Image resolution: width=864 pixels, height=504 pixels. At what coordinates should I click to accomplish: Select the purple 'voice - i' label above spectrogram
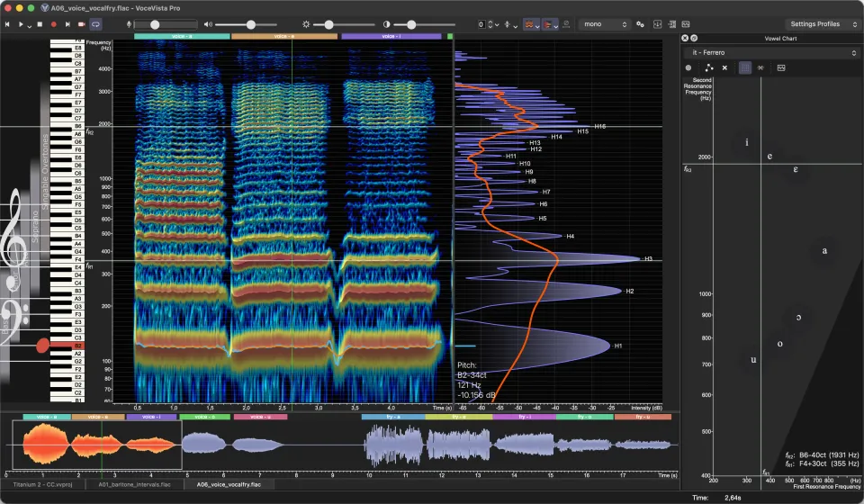[x=391, y=36]
